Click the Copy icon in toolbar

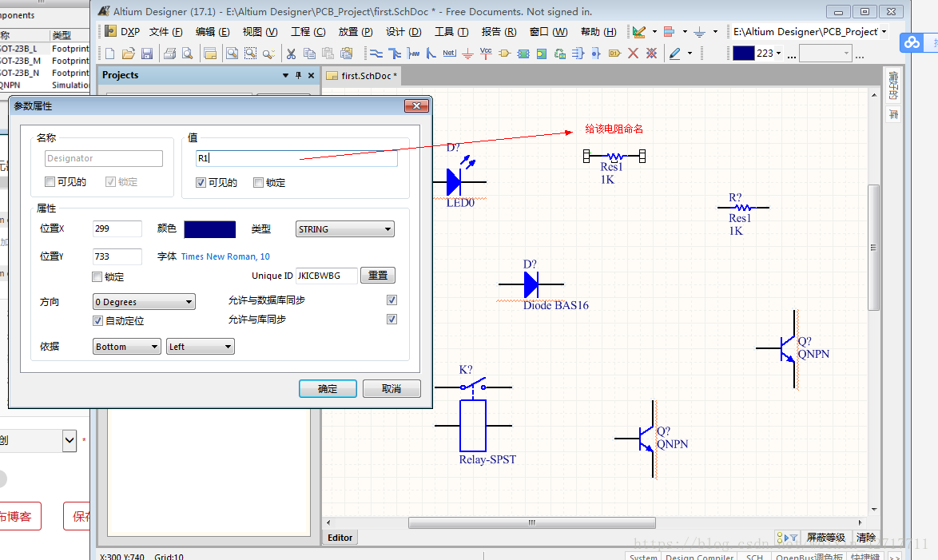pos(309,54)
